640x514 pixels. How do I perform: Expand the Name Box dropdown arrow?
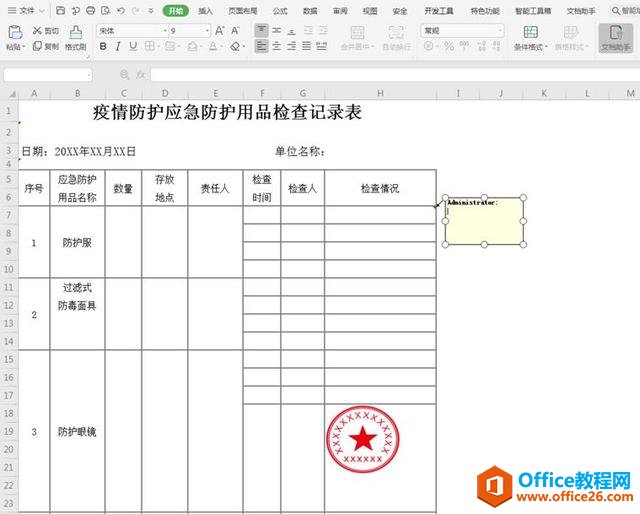[89, 75]
